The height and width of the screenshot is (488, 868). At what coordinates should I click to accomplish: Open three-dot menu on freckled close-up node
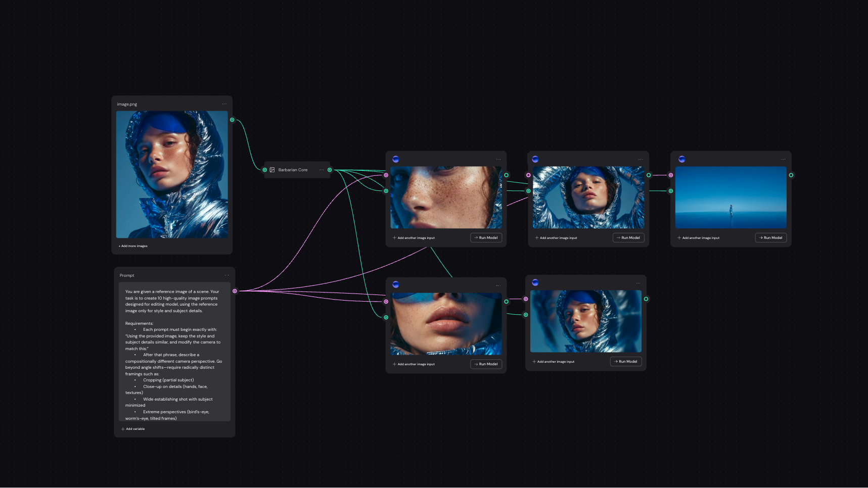498,159
